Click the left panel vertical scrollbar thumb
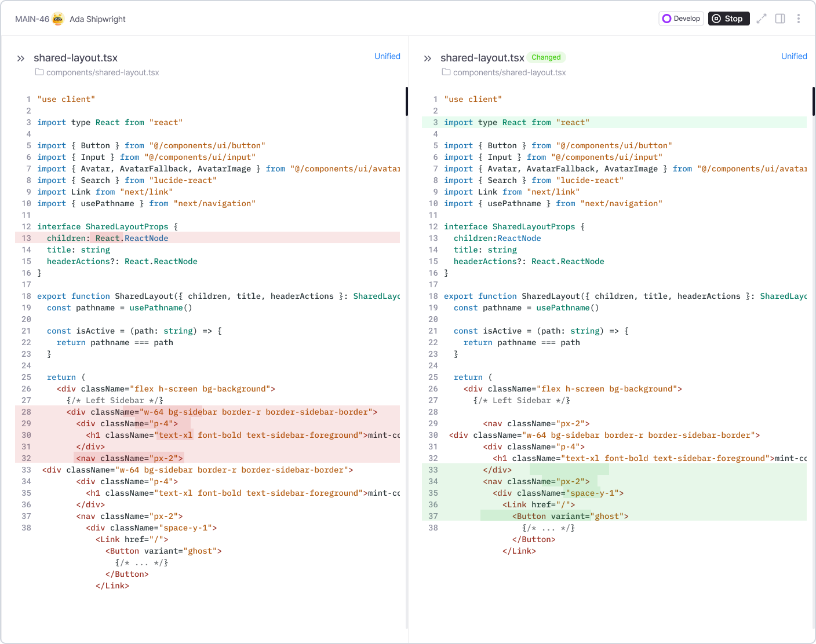816x644 pixels. point(407,101)
